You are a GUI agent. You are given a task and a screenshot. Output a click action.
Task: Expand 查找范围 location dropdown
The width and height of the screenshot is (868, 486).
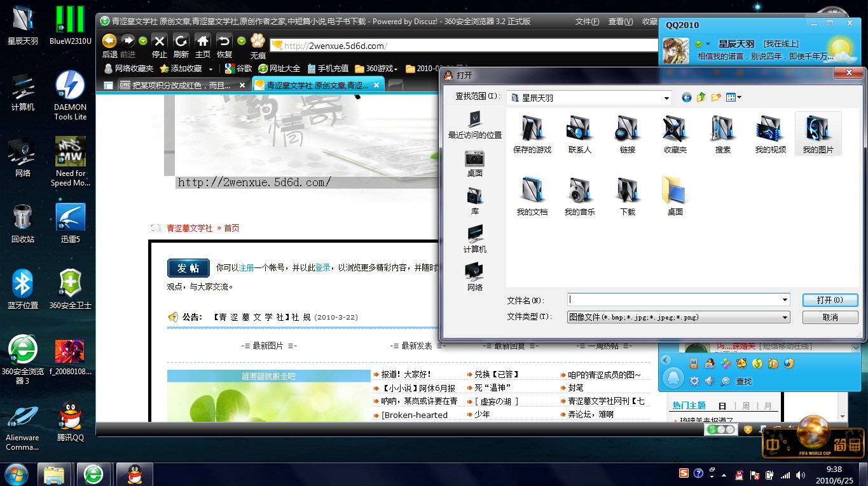tap(666, 98)
